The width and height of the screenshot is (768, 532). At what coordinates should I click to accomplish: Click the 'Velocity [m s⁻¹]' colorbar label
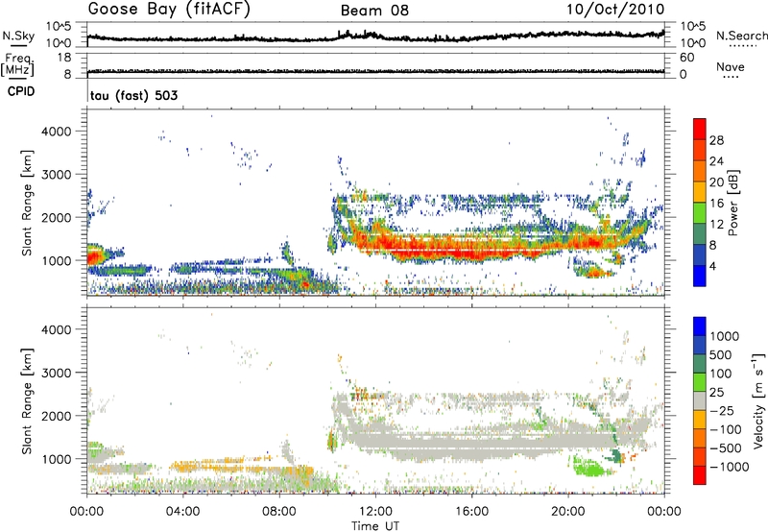coord(758,400)
